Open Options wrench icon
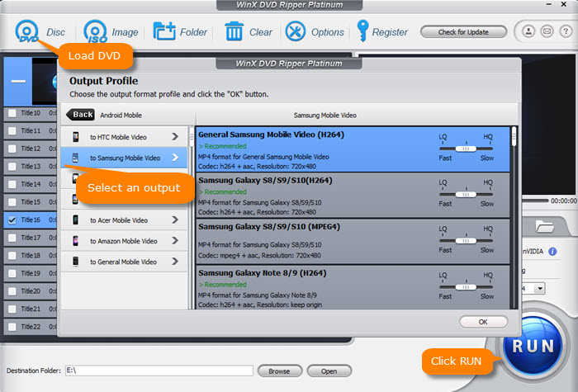 [x=296, y=31]
